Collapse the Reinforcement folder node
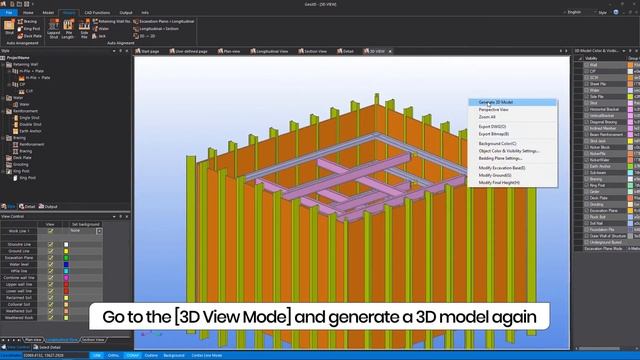 tap(3, 111)
